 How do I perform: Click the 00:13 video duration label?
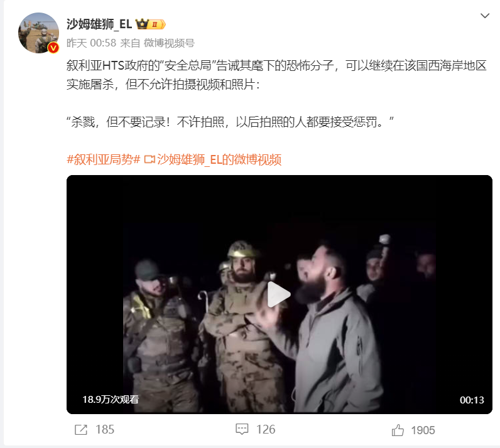472,400
